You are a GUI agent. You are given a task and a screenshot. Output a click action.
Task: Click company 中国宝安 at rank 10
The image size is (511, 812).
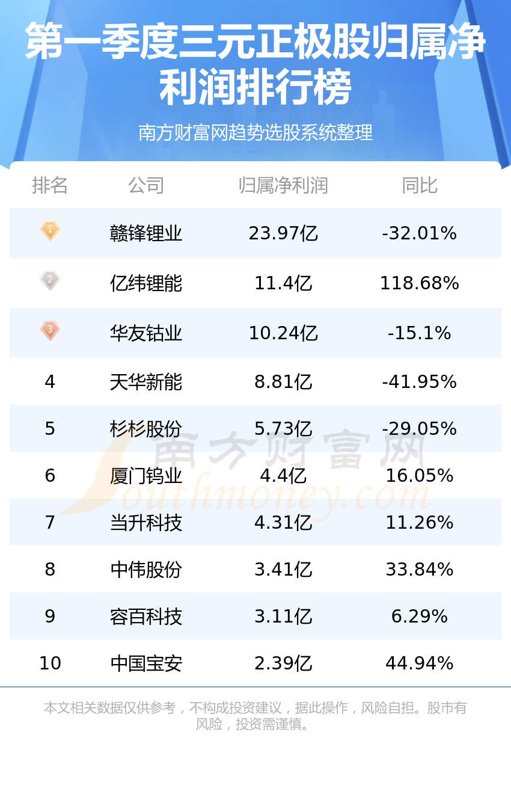point(146,663)
